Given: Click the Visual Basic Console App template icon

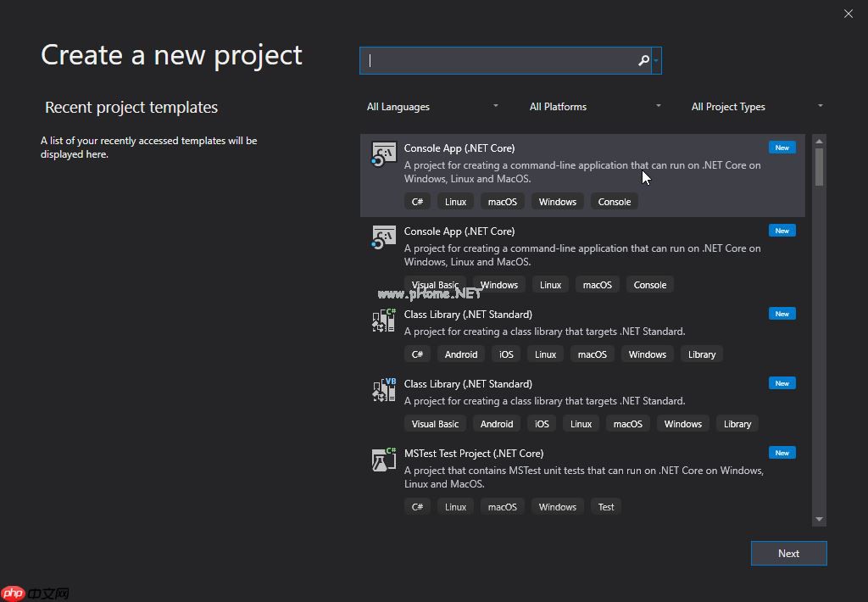Looking at the screenshot, I should [x=384, y=237].
